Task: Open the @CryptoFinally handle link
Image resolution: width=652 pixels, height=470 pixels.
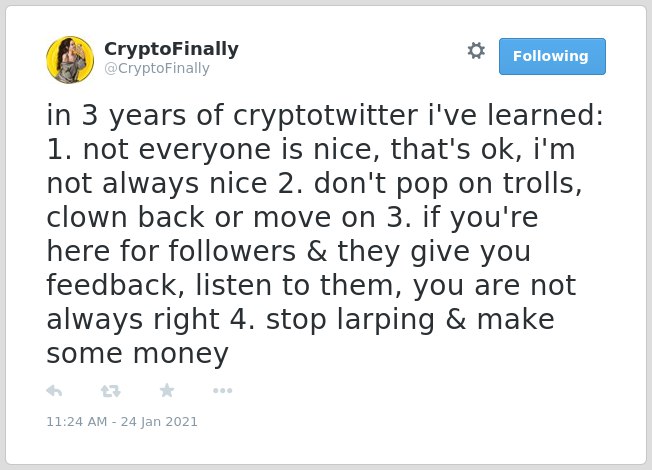Action: (157, 68)
